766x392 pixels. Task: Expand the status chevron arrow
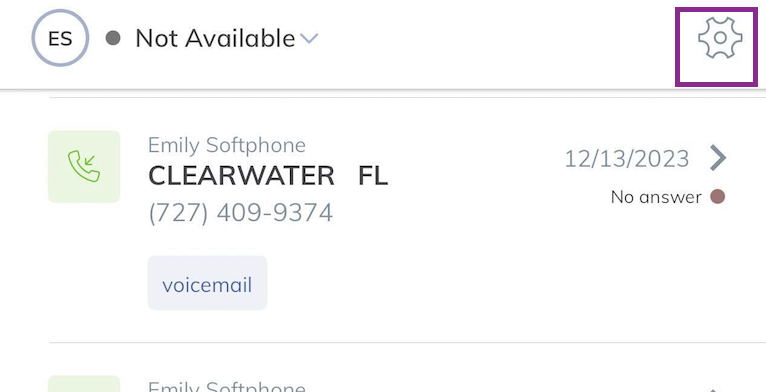(309, 38)
